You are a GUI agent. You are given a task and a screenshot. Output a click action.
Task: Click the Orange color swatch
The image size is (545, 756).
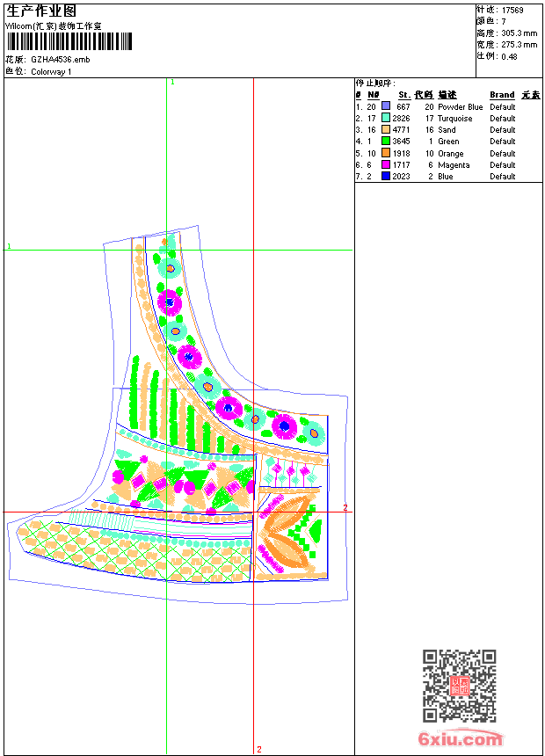point(386,153)
